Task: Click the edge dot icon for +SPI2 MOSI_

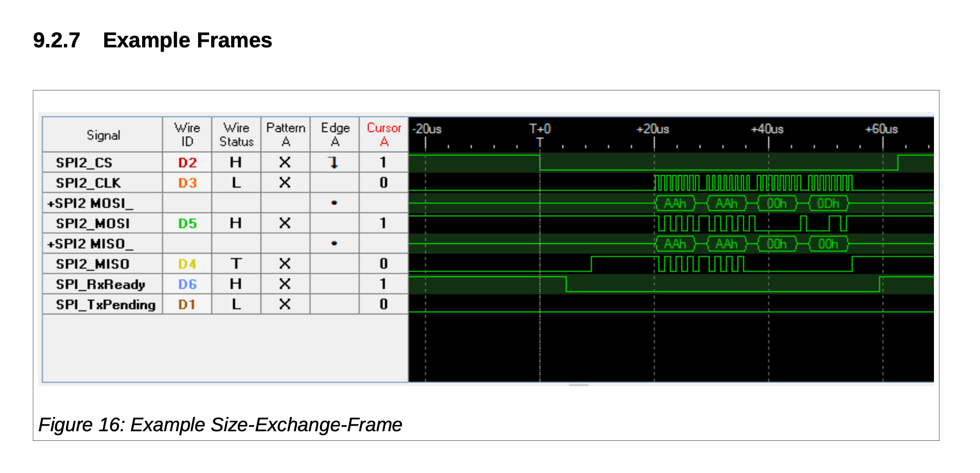Action: (334, 203)
